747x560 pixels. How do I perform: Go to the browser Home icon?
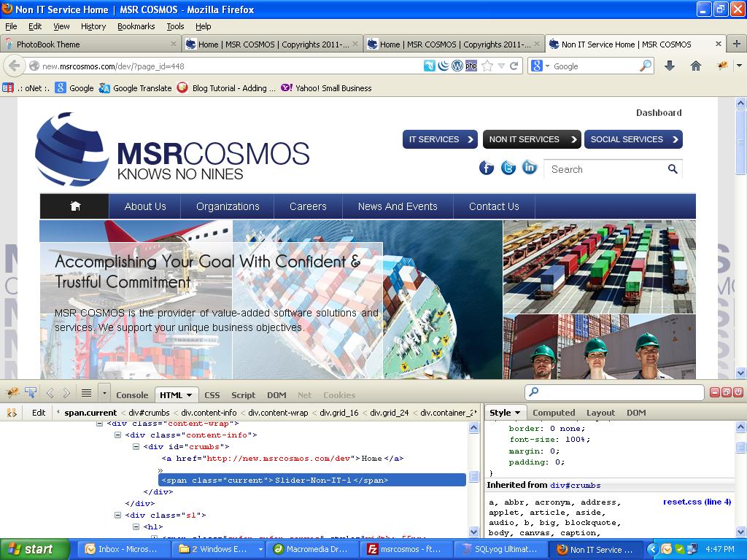(x=695, y=66)
